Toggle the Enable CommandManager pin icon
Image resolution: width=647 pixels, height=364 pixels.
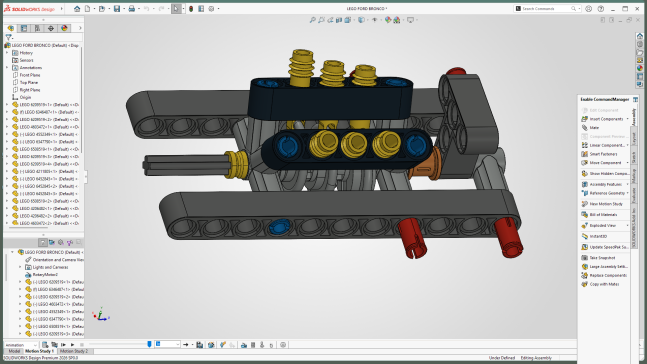pyautogui.click(x=635, y=99)
